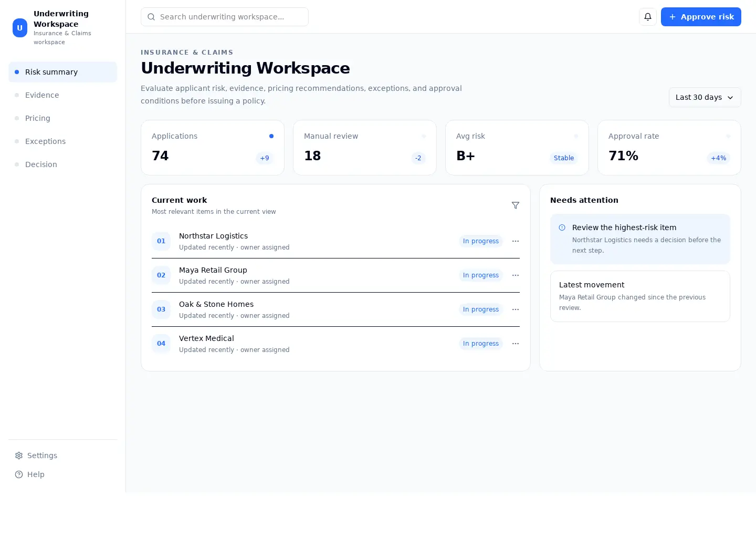This screenshot has height=538, width=756.
Task: Click the Approve risk button
Action: point(701,17)
